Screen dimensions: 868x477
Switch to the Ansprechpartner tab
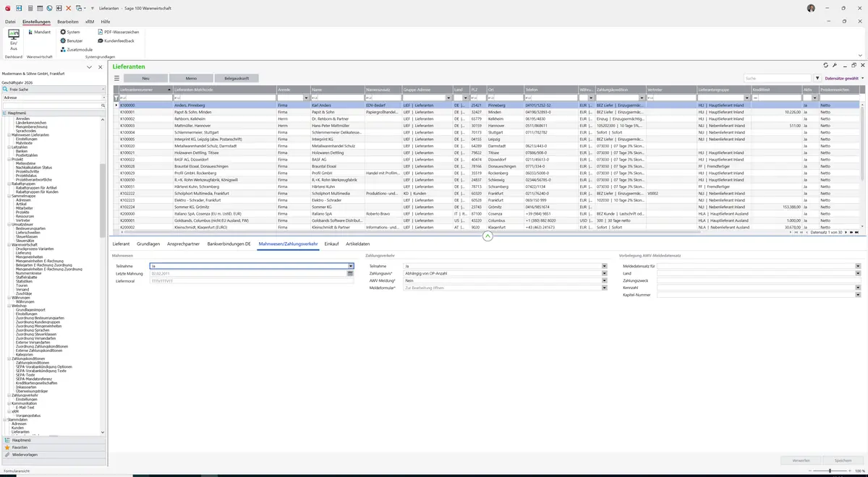tap(184, 244)
